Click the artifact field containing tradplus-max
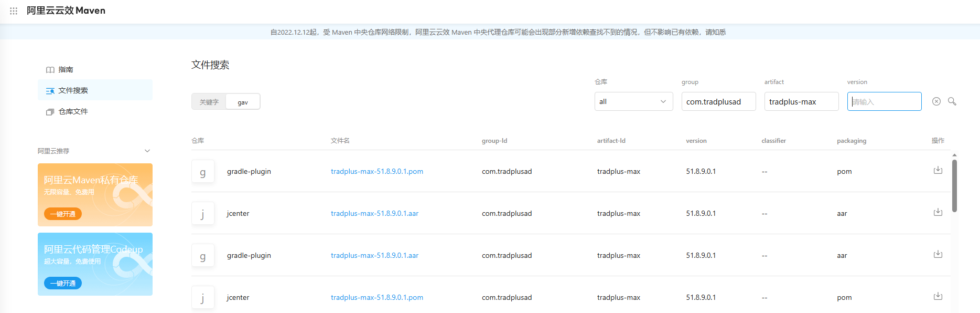 tap(801, 101)
